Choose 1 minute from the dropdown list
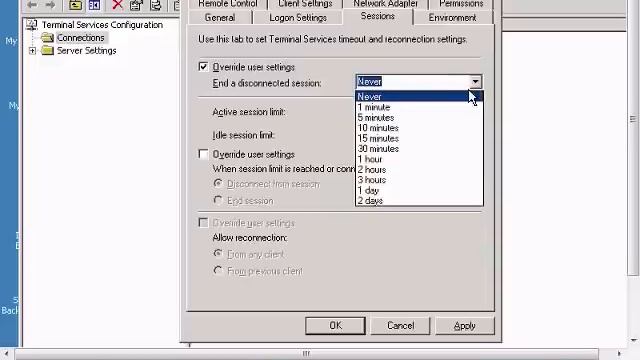The image size is (640, 360). coord(419,107)
